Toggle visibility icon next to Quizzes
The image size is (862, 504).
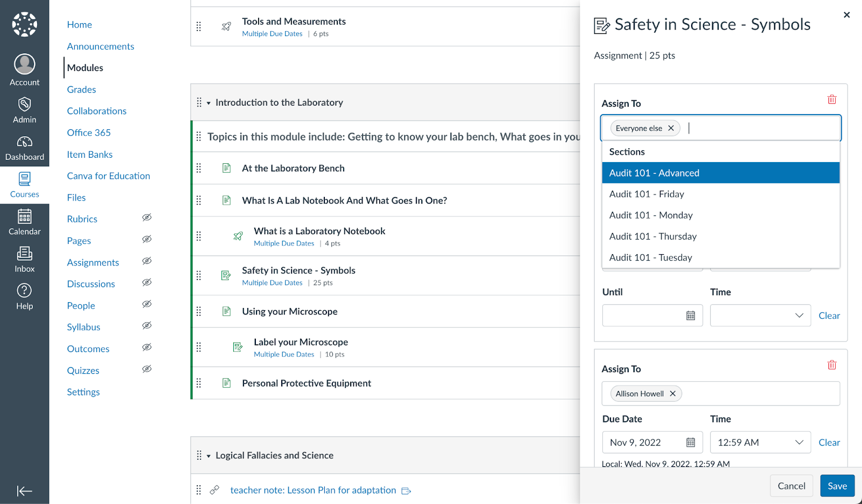[147, 369]
